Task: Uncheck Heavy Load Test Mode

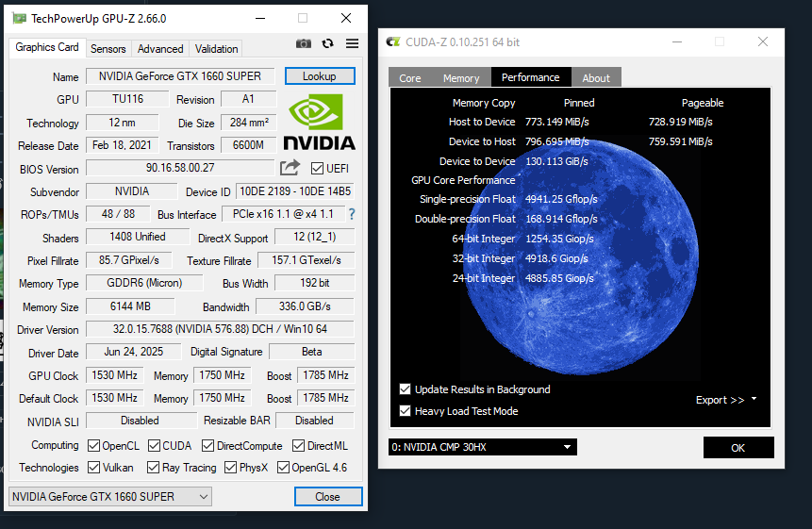Action: (405, 411)
